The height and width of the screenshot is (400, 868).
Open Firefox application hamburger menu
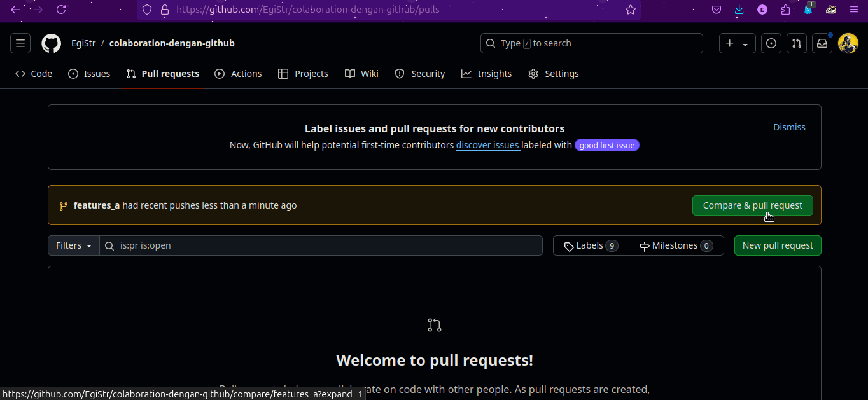(854, 10)
